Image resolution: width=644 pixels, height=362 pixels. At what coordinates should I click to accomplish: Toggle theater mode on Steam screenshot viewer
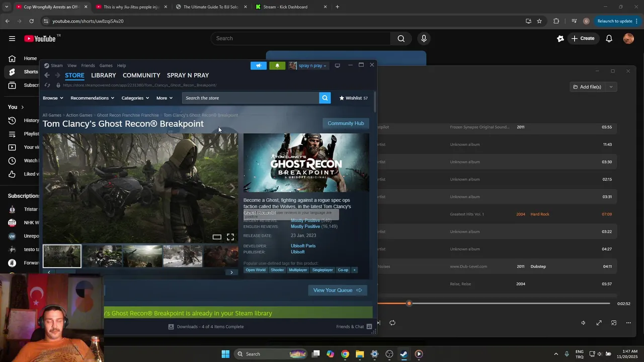[x=217, y=237]
